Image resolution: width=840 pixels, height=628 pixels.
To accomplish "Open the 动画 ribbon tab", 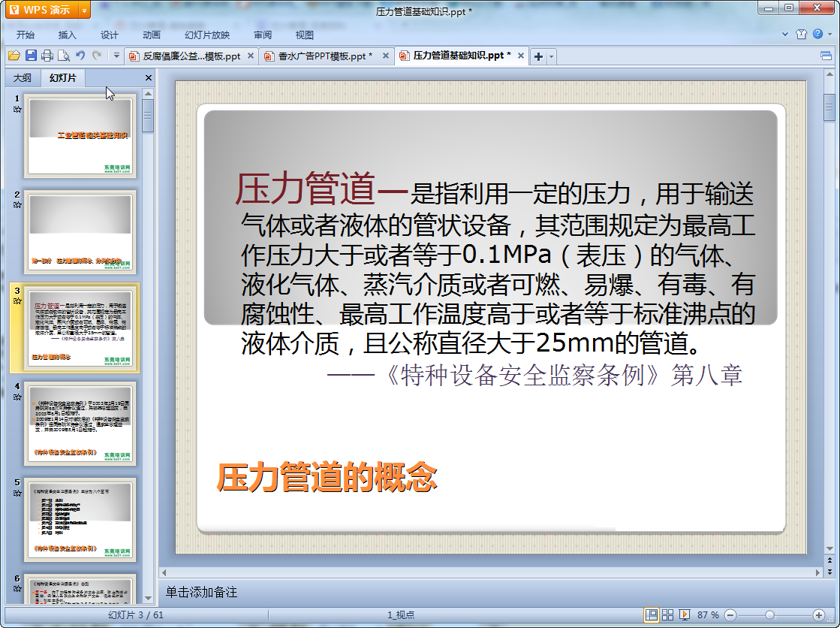I will [151, 35].
